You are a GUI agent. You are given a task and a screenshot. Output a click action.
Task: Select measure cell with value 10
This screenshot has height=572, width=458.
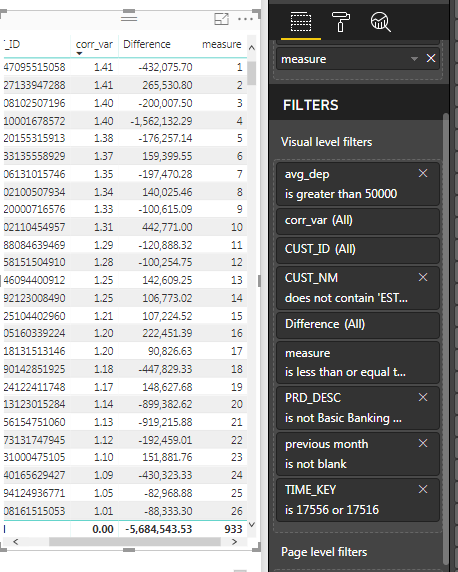(x=237, y=227)
